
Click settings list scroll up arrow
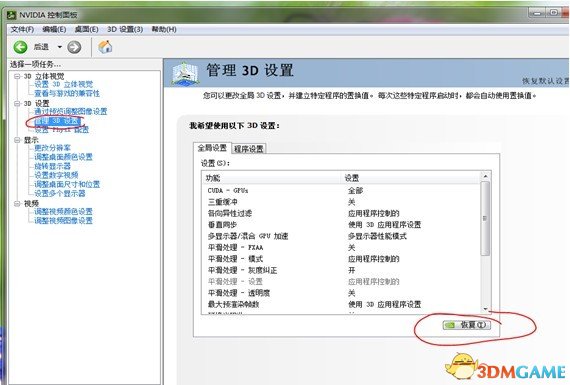[x=485, y=176]
